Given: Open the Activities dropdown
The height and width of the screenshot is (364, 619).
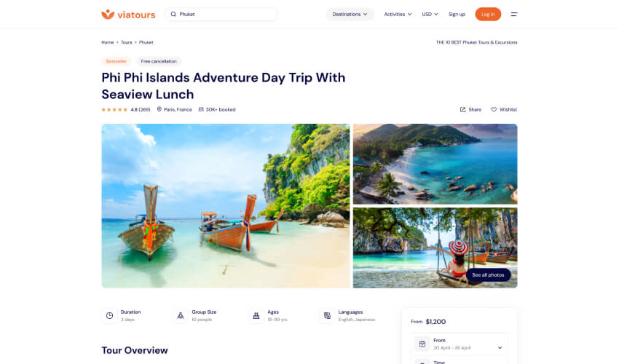Looking at the screenshot, I should pos(398,15).
